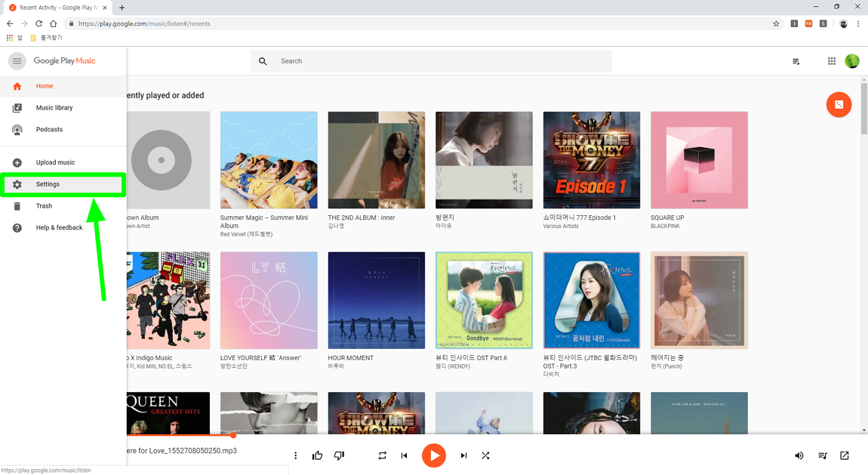Open HOUR MOMENT album cover

pos(377,300)
